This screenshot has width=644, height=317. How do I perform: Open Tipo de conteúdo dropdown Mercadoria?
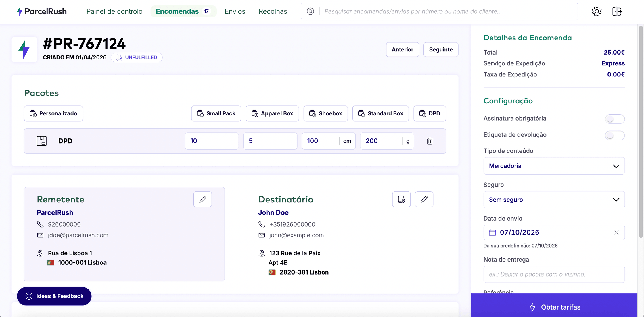[554, 166]
